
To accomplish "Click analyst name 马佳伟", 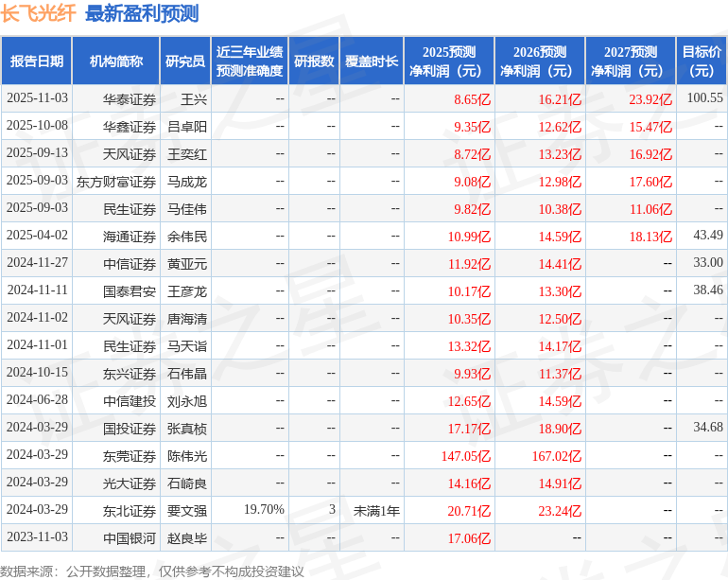I will pos(187,209).
